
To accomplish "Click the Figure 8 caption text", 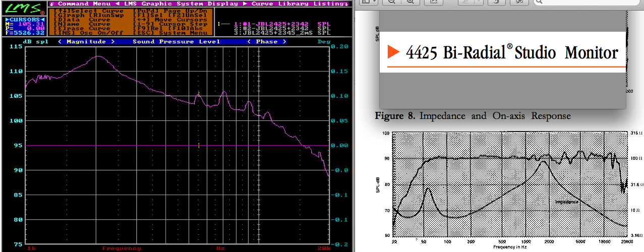I will click(x=473, y=116).
